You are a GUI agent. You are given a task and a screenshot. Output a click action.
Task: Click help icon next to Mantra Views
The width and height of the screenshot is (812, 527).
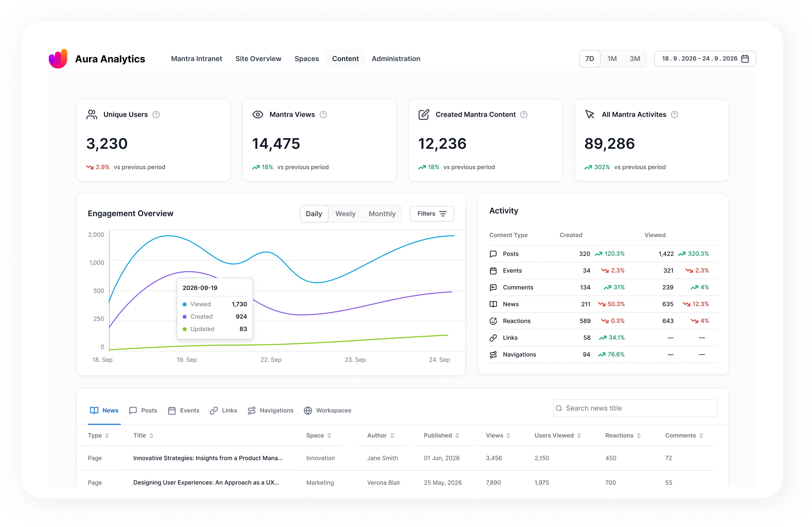coord(323,115)
